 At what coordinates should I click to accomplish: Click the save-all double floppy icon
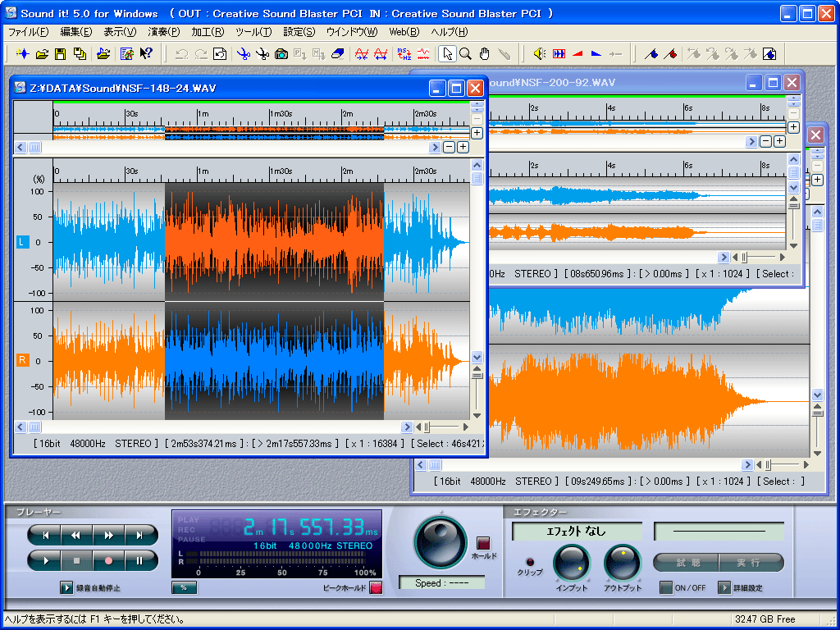[x=80, y=53]
